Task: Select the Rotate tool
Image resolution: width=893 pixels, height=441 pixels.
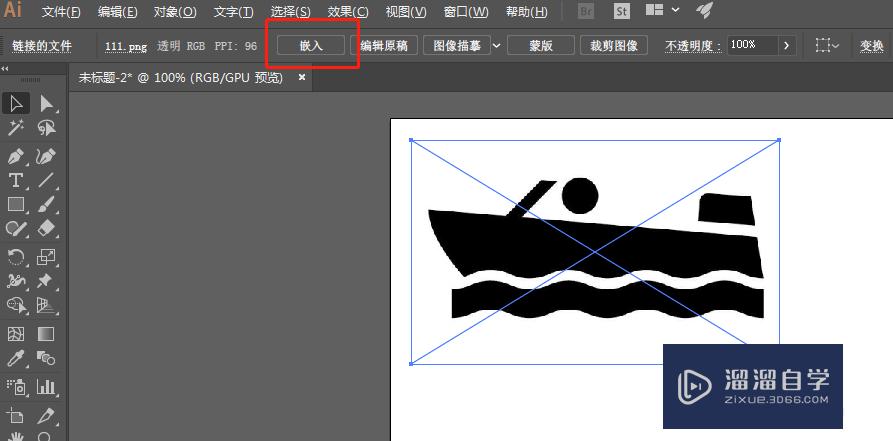Action: pyautogui.click(x=16, y=257)
